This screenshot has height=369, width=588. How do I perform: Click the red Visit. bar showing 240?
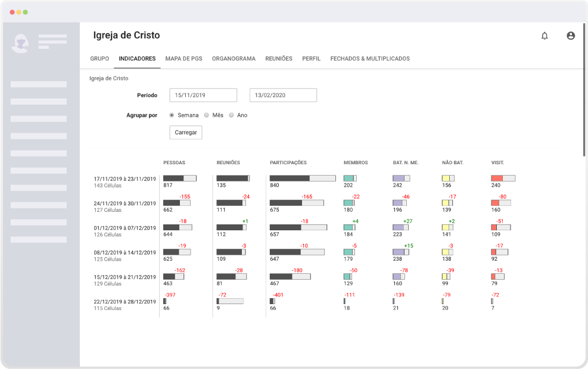[503, 179]
